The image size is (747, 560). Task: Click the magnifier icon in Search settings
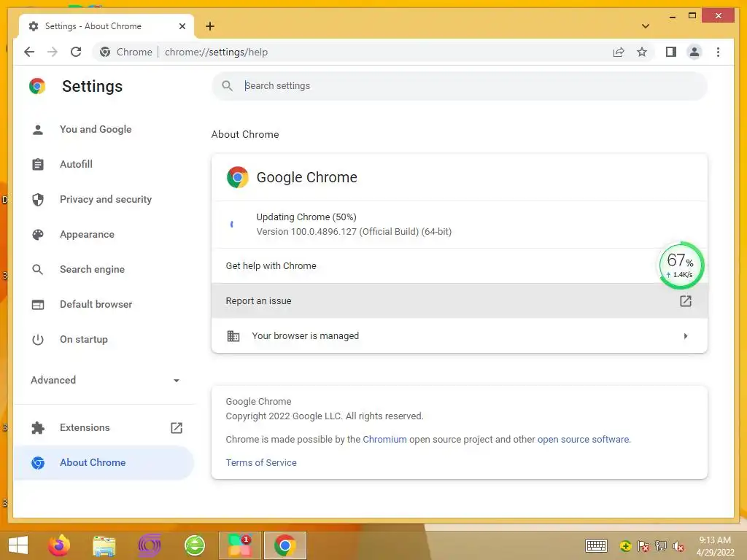pyautogui.click(x=228, y=86)
